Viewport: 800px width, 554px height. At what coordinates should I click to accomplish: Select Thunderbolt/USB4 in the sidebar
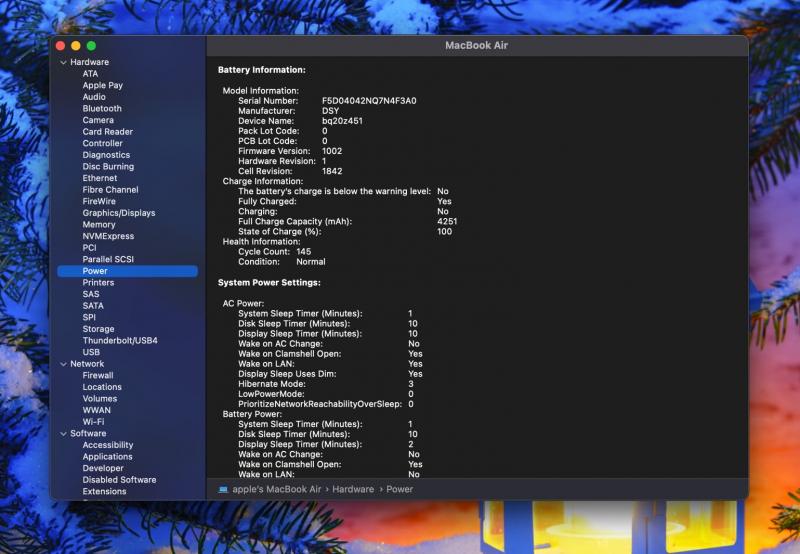pos(120,340)
